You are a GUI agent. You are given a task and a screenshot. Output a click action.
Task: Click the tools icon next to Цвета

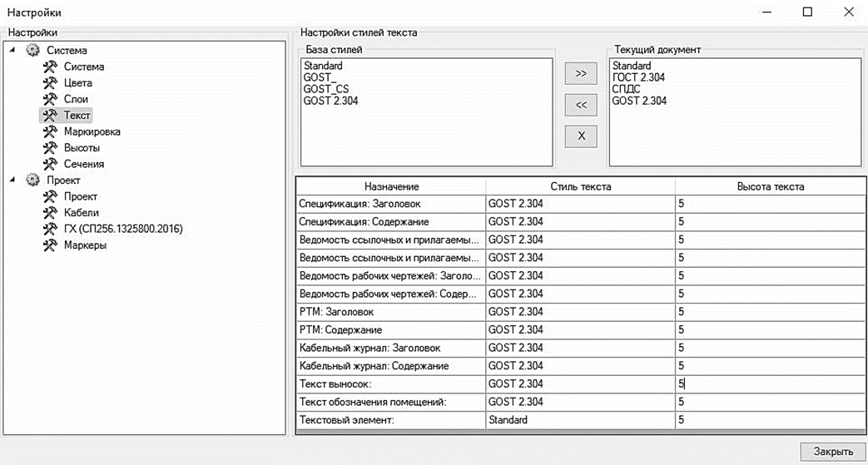[49, 83]
